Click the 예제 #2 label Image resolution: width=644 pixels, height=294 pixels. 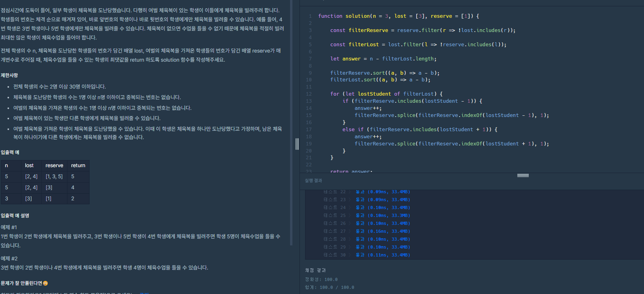pyautogui.click(x=9, y=258)
